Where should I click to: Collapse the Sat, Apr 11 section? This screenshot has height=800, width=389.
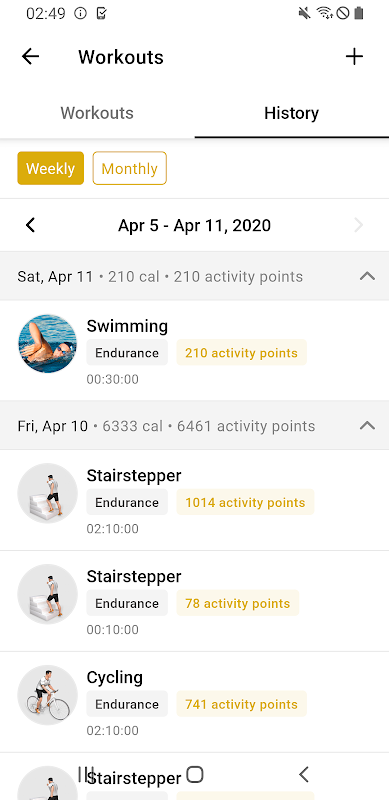368,276
